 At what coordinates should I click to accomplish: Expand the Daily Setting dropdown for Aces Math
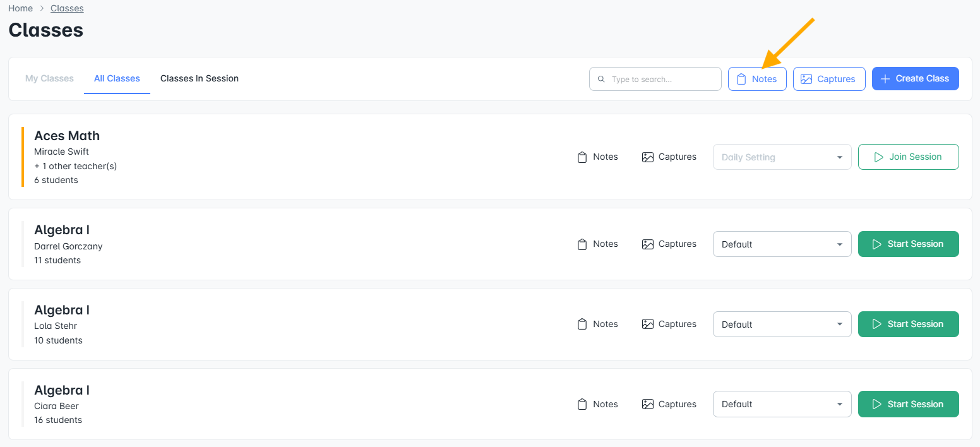782,157
